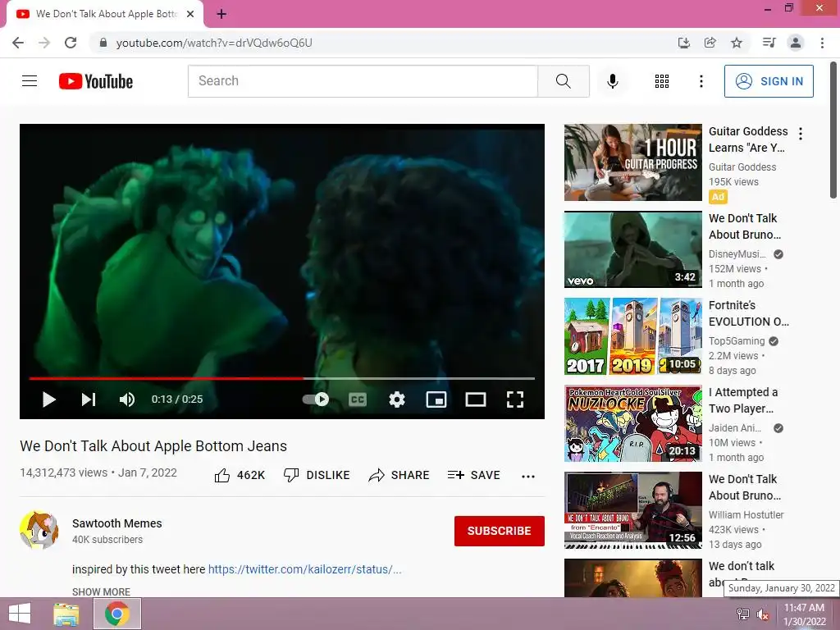The height and width of the screenshot is (630, 840).
Task: Open a new browser tab
Action: coord(221,15)
